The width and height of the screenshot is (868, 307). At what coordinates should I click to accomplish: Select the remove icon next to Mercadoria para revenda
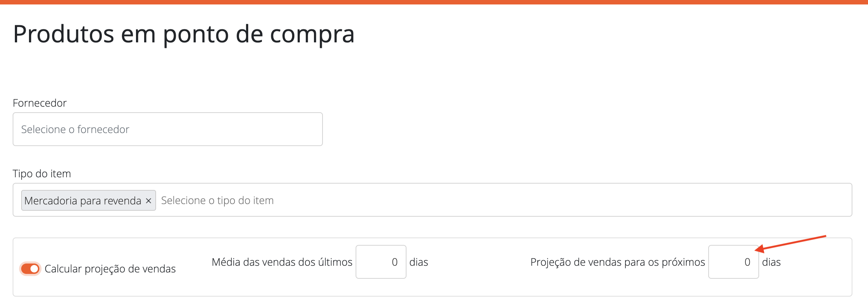[x=149, y=200]
